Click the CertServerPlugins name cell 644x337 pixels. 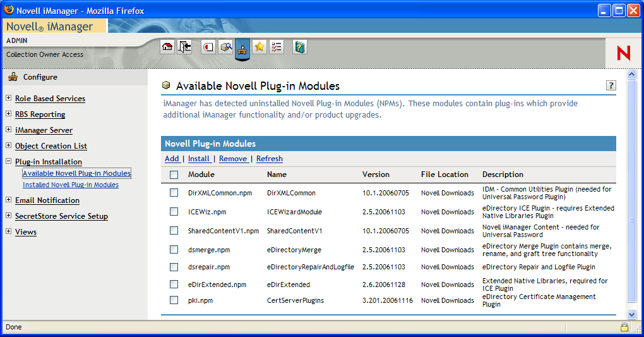point(295,300)
